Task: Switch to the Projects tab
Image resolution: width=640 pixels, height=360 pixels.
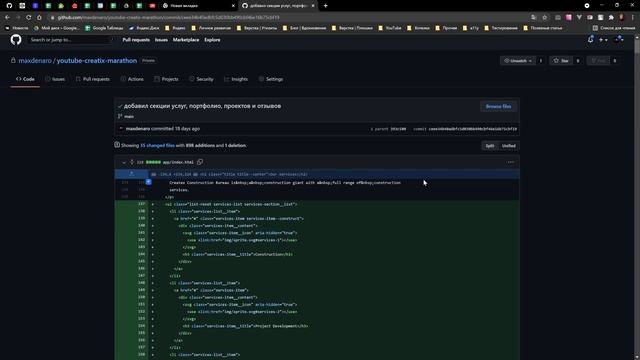Action: click(x=166, y=79)
